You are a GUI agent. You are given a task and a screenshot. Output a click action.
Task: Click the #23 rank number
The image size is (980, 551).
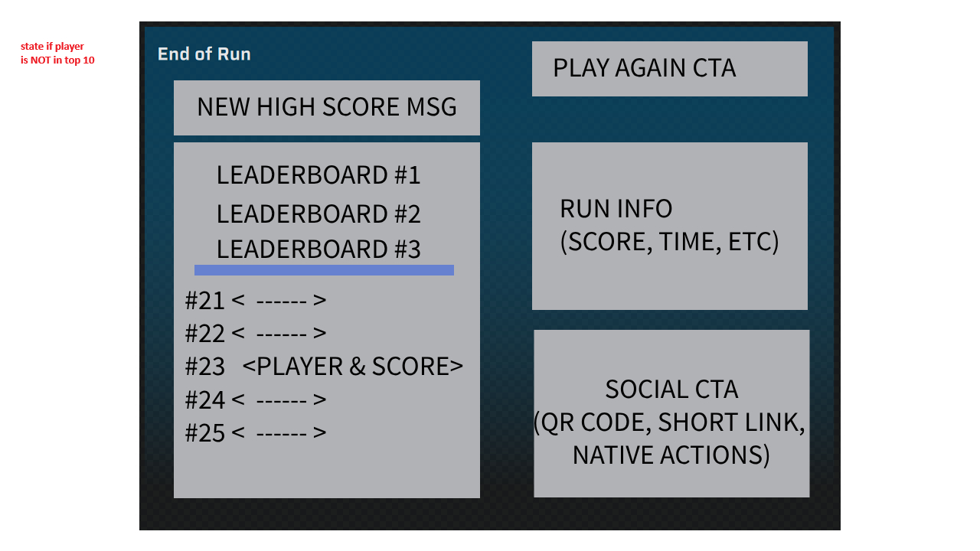204,367
